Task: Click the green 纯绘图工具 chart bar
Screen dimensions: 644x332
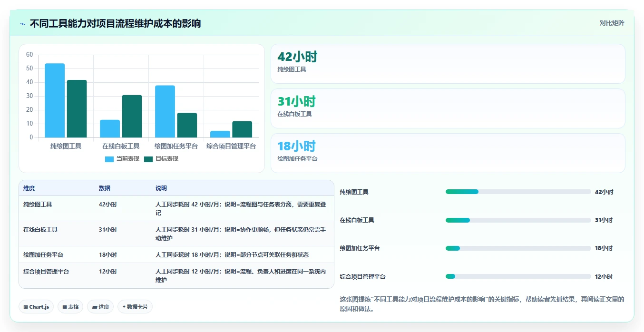Action: point(77,109)
